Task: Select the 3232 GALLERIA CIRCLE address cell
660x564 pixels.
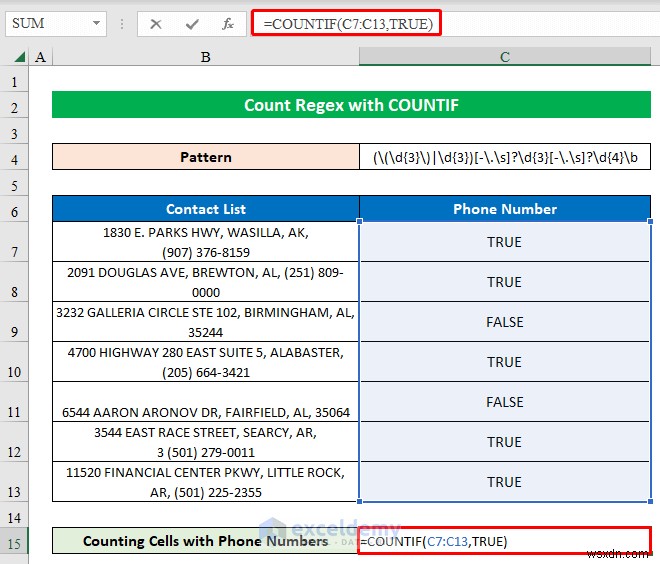Action: 206,322
